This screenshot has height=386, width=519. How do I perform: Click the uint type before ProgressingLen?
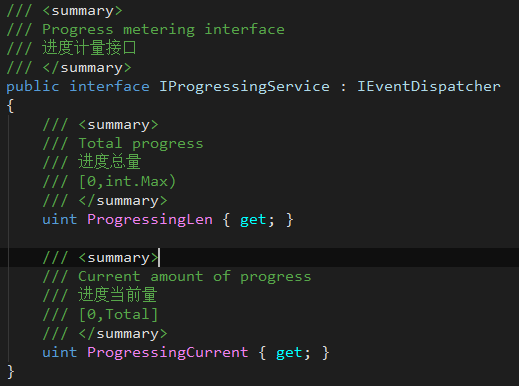pyautogui.click(x=60, y=220)
